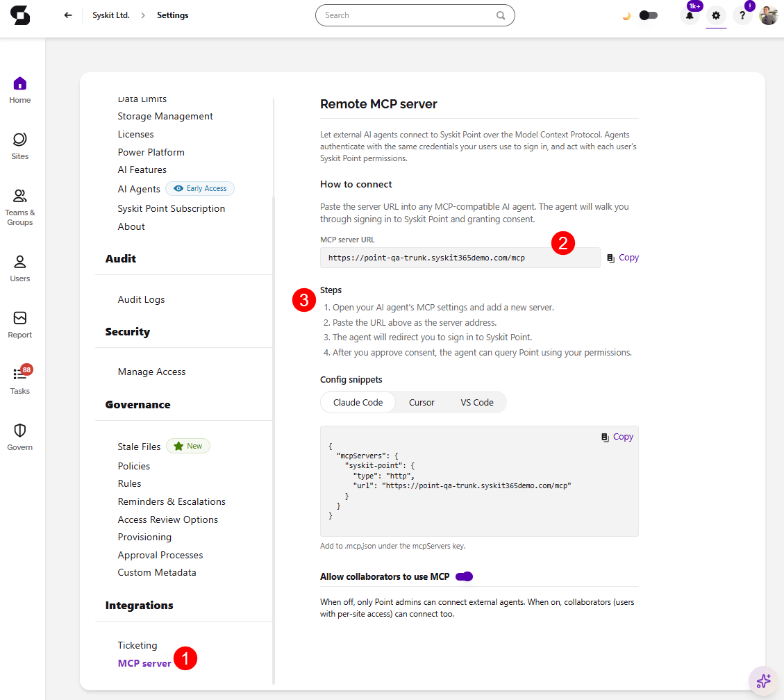
Task: Open Policies settings
Action: [x=133, y=466]
